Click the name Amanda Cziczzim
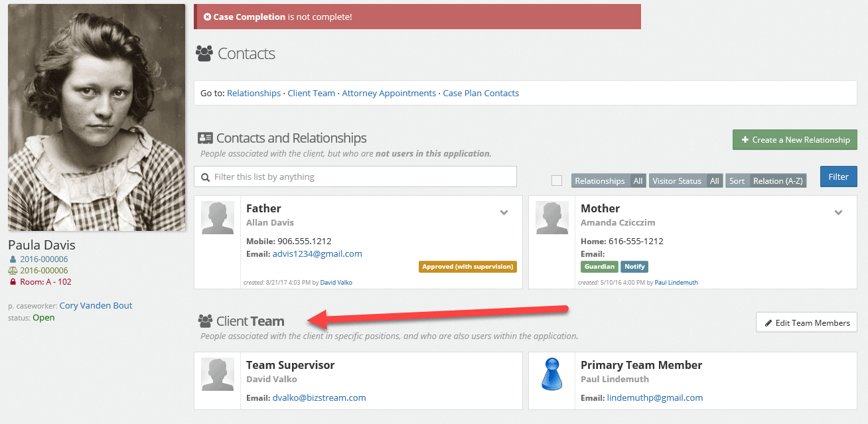The height and width of the screenshot is (424, 868). (618, 222)
